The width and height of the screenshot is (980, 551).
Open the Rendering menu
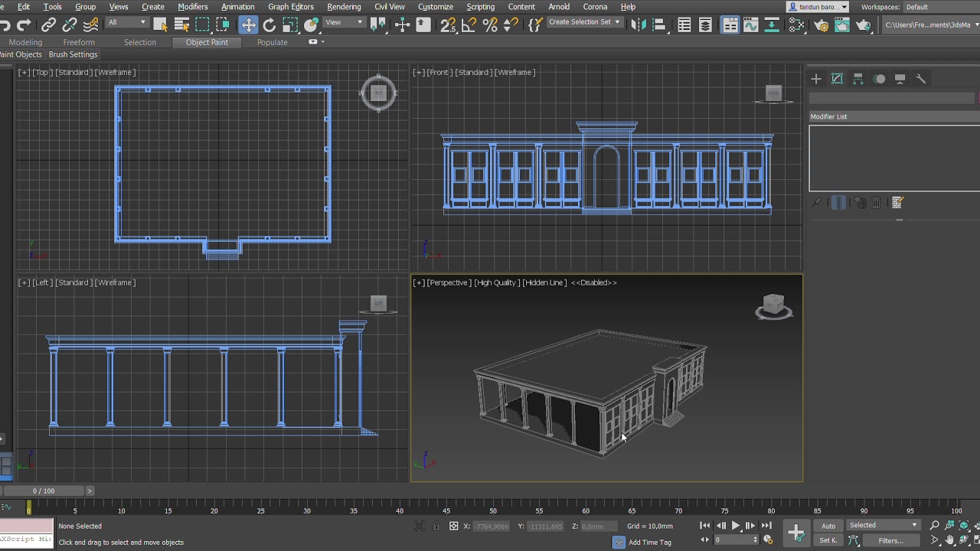(x=344, y=7)
